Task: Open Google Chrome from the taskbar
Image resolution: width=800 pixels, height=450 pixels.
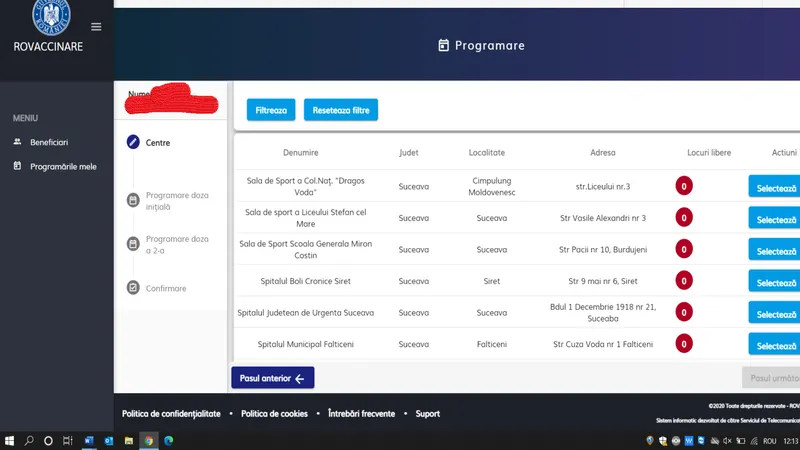Action: (148, 440)
